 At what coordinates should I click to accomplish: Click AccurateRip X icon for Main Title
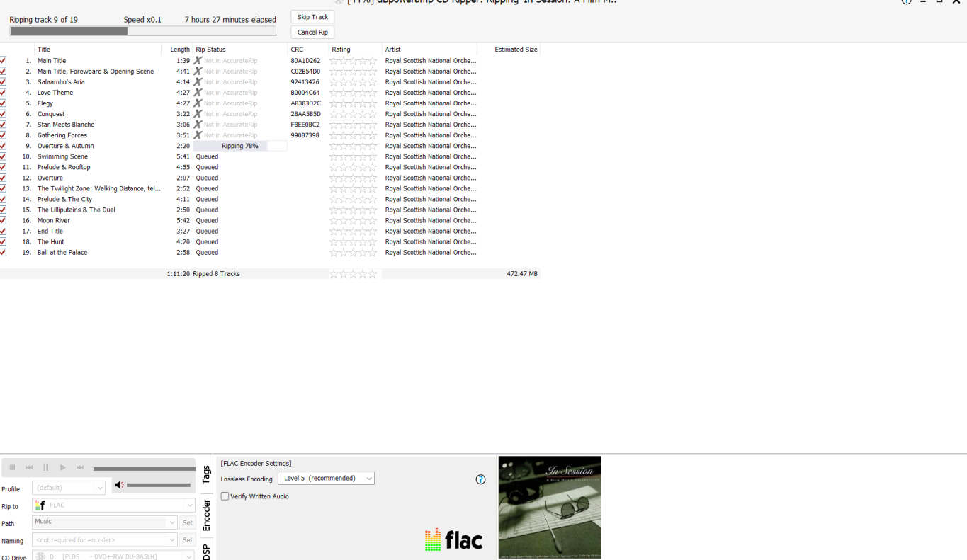[x=198, y=61]
